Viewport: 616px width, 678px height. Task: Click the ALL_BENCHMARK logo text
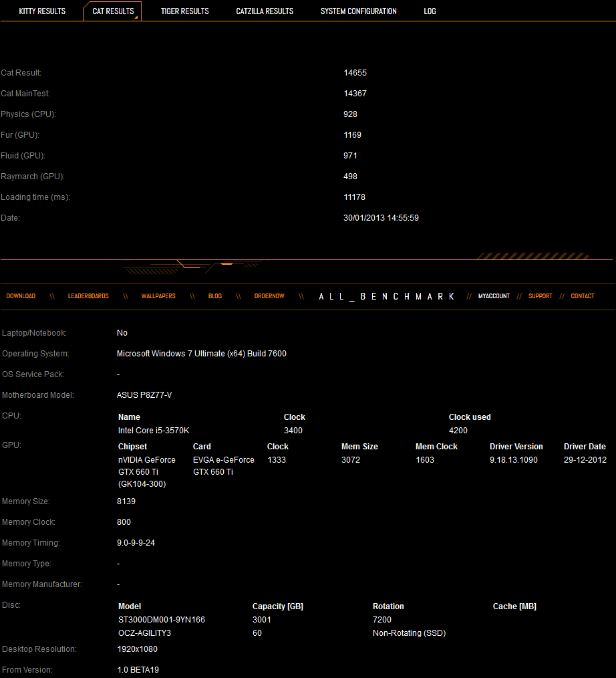[386, 297]
